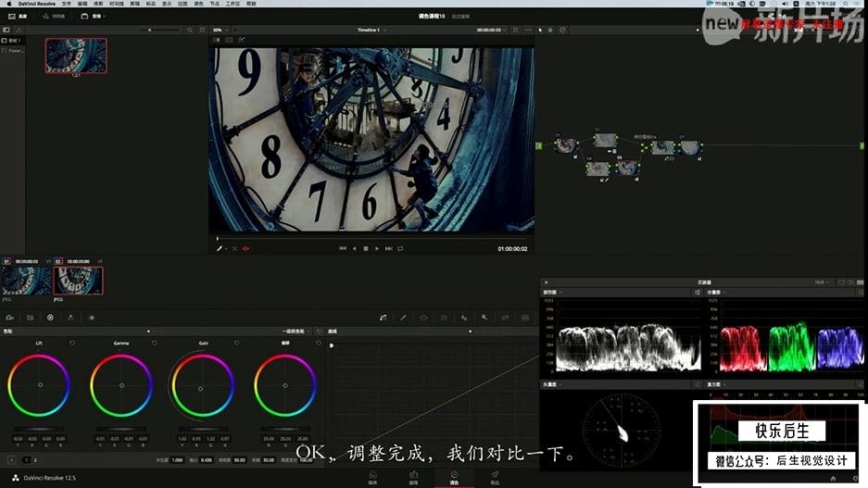Click the gallery search magnifier icon
This screenshot has height=488, width=868.
point(190,30)
